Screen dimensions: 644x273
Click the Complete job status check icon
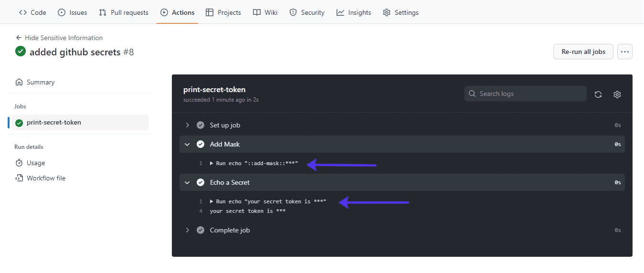[x=201, y=230]
